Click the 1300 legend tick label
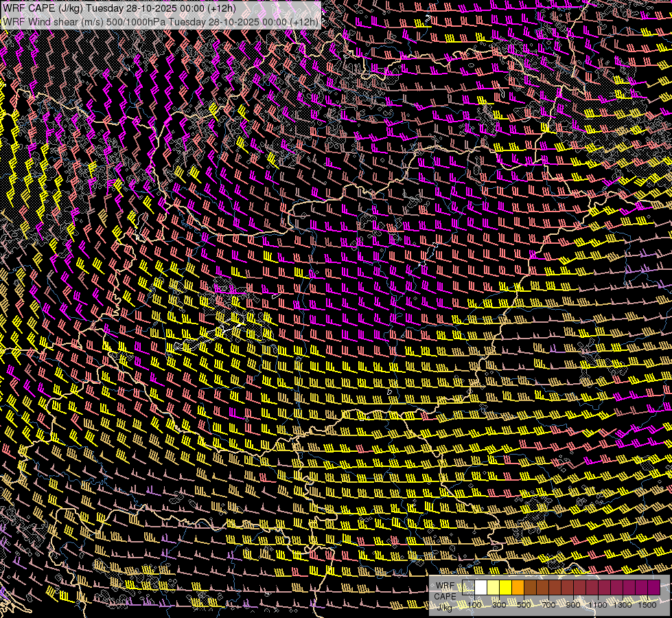 point(623,605)
